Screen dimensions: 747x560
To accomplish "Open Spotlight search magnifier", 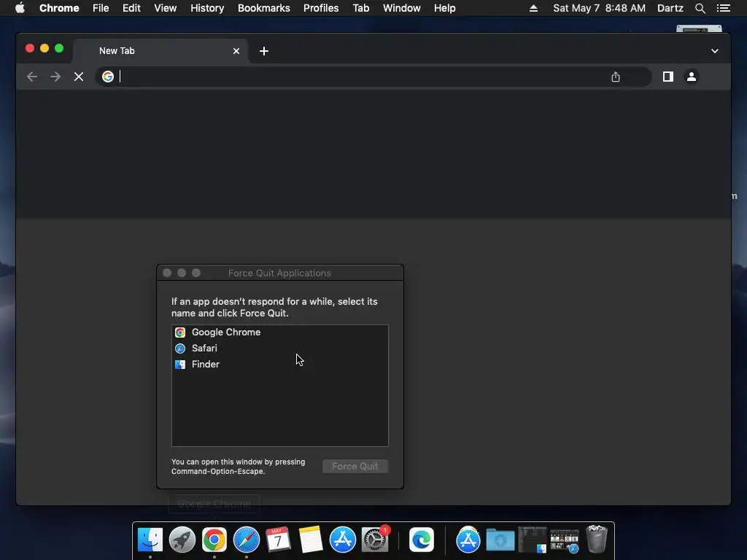I will (700, 8).
